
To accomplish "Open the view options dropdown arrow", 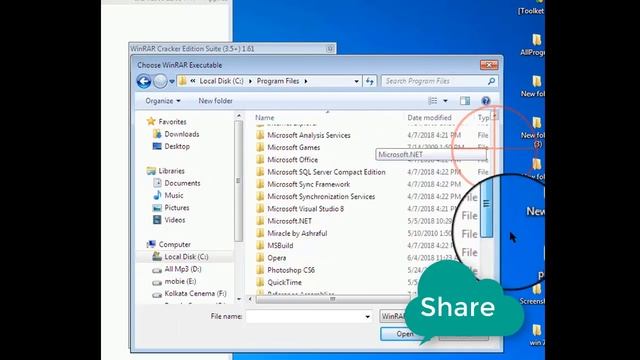I will click(x=445, y=101).
